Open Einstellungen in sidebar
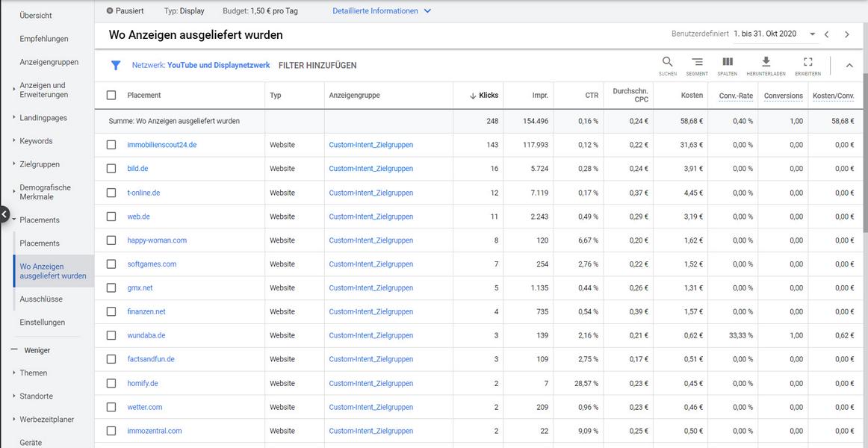Screen dimensions: 868x448 click(x=42, y=323)
